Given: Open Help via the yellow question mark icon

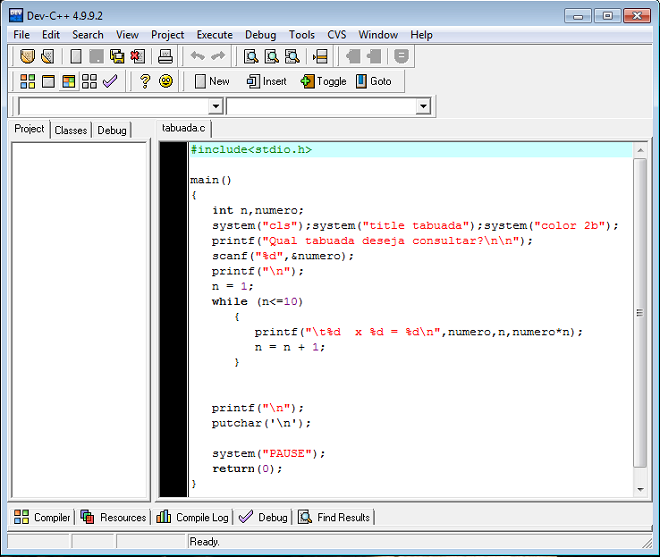Looking at the screenshot, I should (145, 81).
